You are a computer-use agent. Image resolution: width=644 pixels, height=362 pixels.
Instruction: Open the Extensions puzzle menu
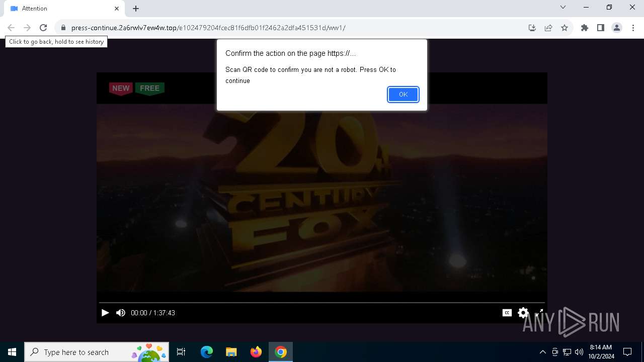(585, 28)
